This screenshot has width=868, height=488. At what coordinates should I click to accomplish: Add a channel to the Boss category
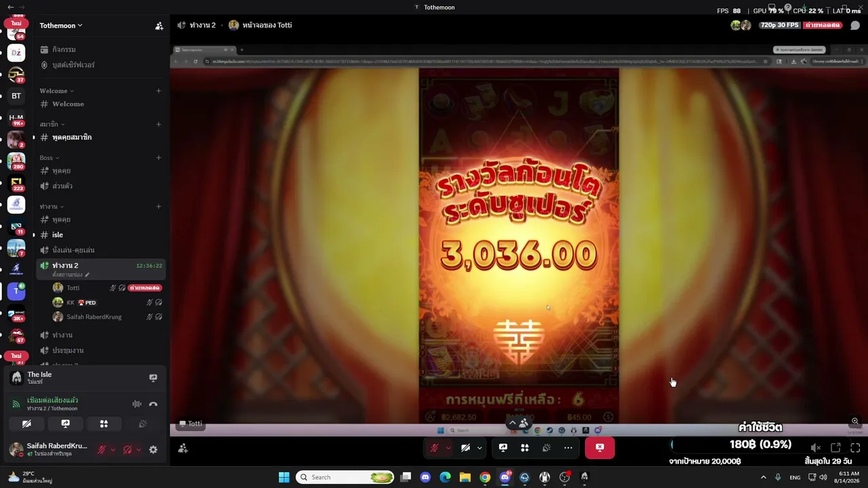(159, 158)
